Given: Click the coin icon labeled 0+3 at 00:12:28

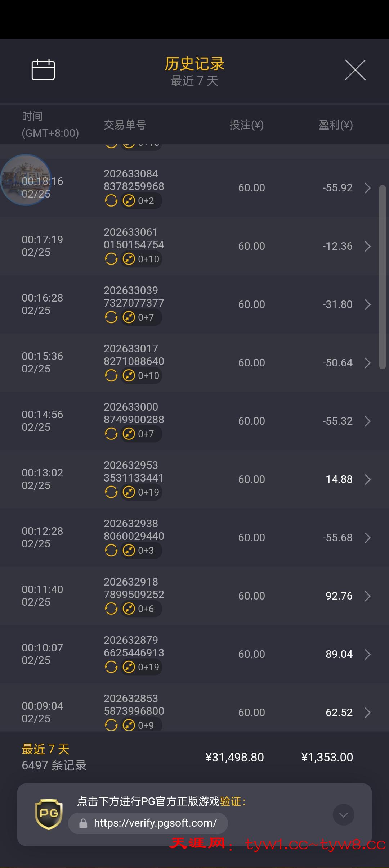Looking at the screenshot, I should 129,550.
